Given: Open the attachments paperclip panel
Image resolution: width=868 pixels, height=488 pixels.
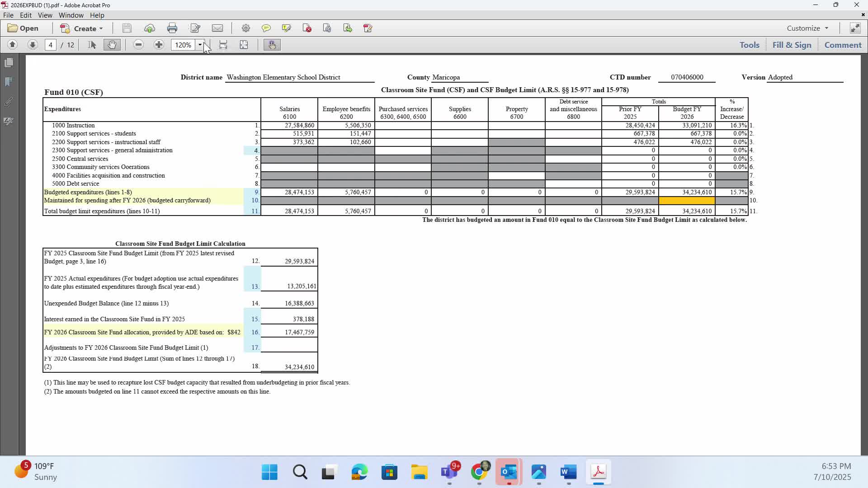Looking at the screenshot, I should 9,102.
